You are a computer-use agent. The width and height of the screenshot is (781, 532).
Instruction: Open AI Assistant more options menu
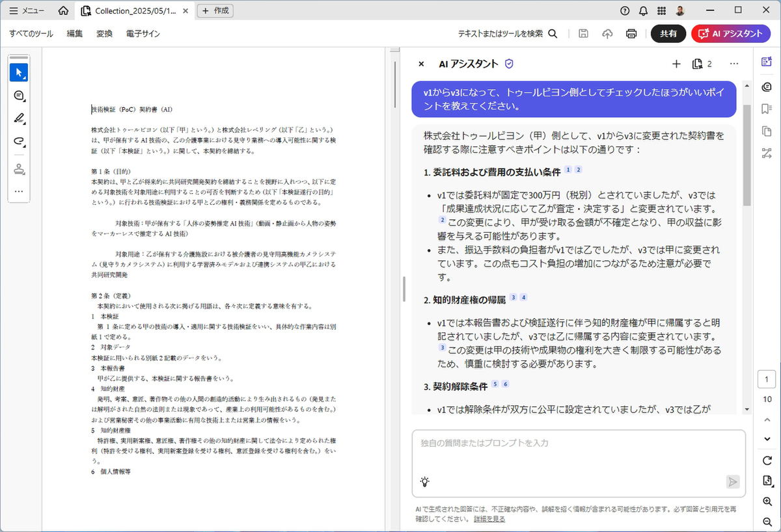pyautogui.click(x=734, y=64)
